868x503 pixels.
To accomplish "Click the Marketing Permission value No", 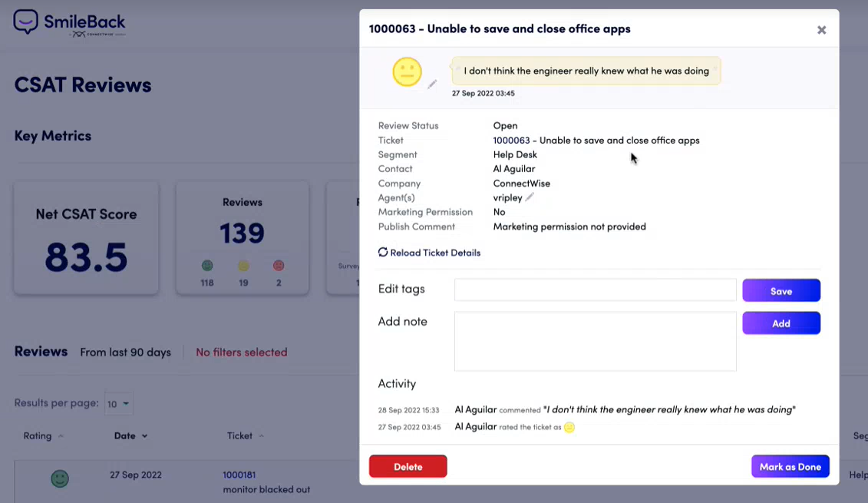I will tap(500, 212).
